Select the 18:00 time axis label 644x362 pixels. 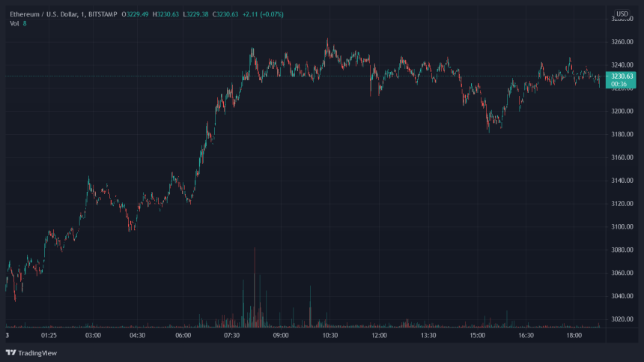(x=574, y=337)
